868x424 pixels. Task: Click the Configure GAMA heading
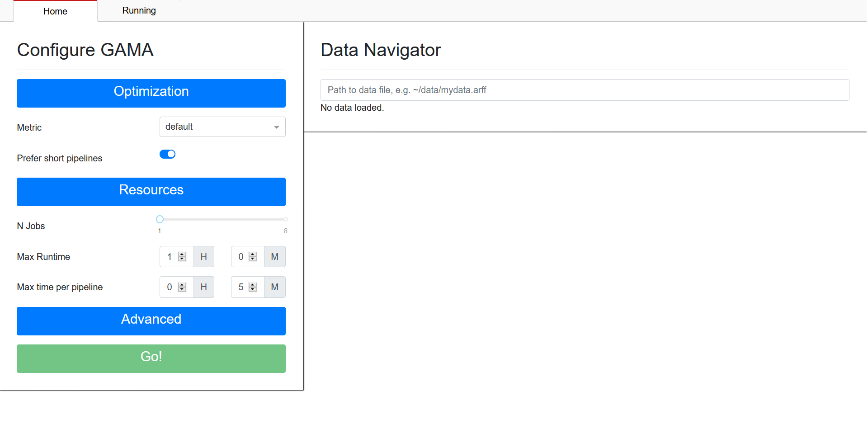click(85, 50)
